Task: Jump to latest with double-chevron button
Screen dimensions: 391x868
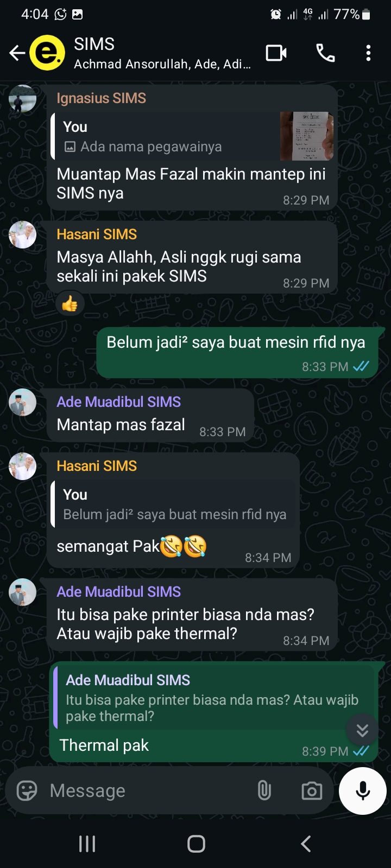Action: pyautogui.click(x=362, y=730)
